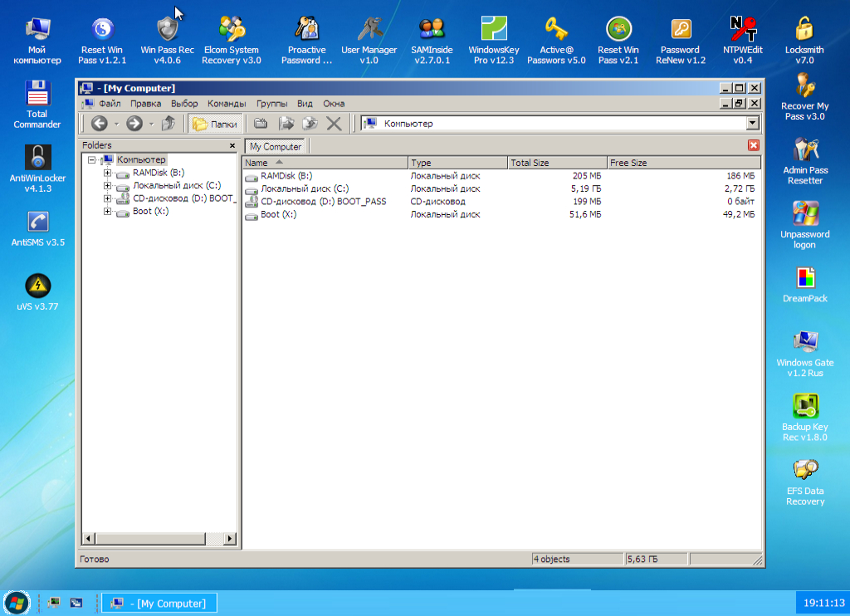This screenshot has height=616, width=850.
Task: Open the Forward history dropdown arrow
Action: coord(151,125)
